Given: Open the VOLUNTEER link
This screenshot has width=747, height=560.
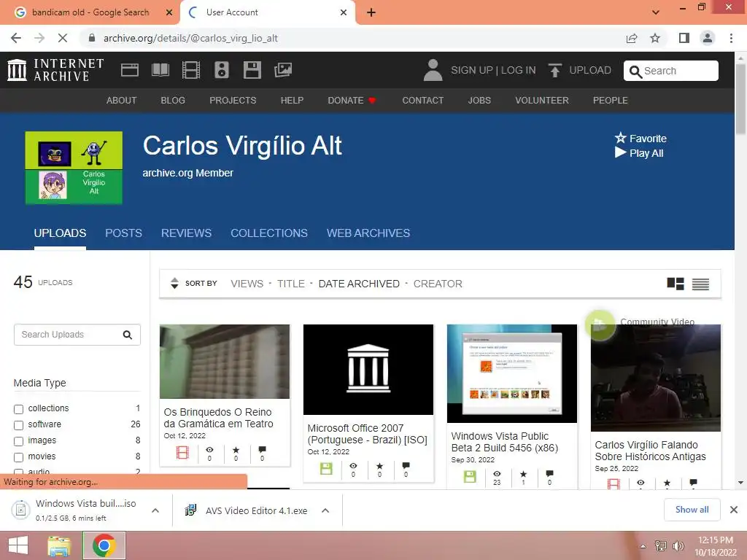Looking at the screenshot, I should point(542,101).
